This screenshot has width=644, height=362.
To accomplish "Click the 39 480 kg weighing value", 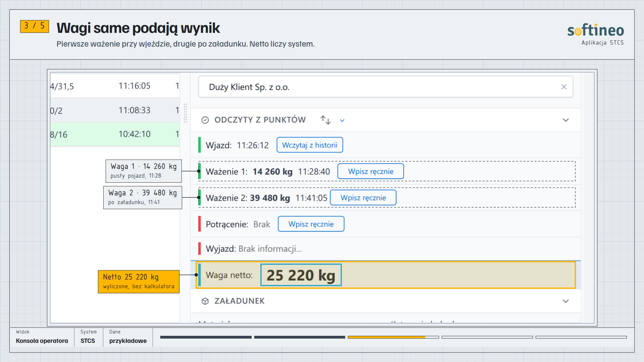I will [x=270, y=198].
